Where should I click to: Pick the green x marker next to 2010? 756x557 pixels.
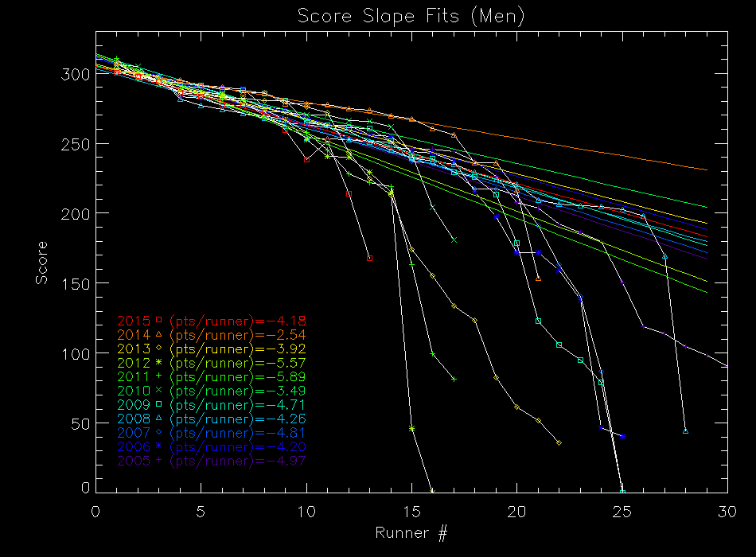point(158,390)
